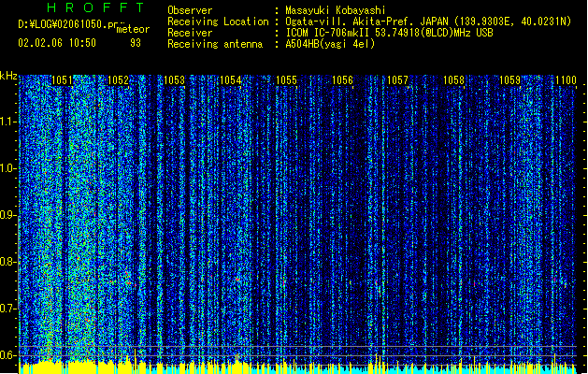This screenshot has height=374, width=588.
Task: Click the ICOM IC-706mkII receiver text
Action: tap(389, 33)
